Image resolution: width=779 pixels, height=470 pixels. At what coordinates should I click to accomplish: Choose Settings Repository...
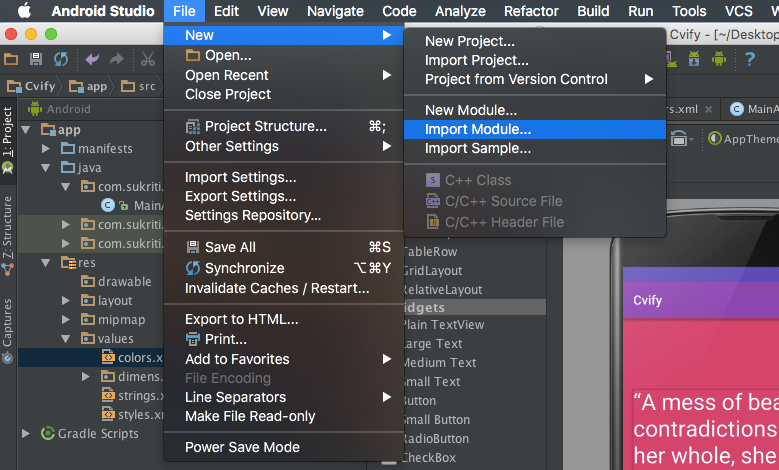coord(283,215)
